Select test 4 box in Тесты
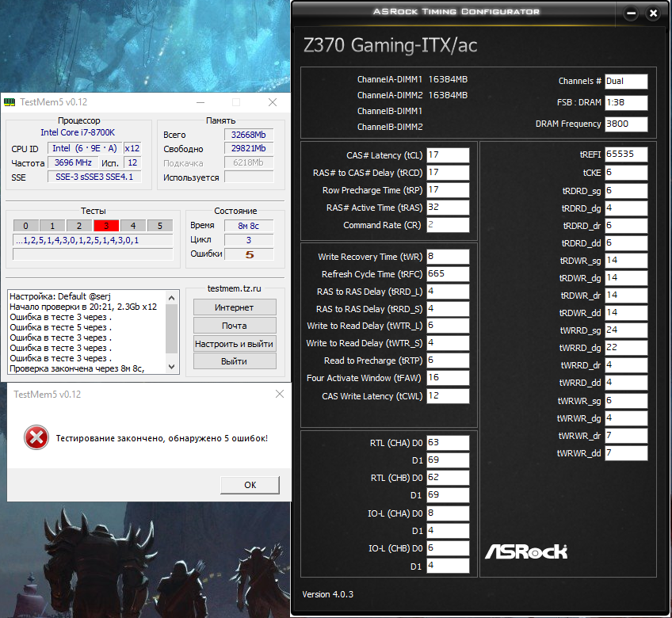The width and height of the screenshot is (672, 618). point(133,226)
